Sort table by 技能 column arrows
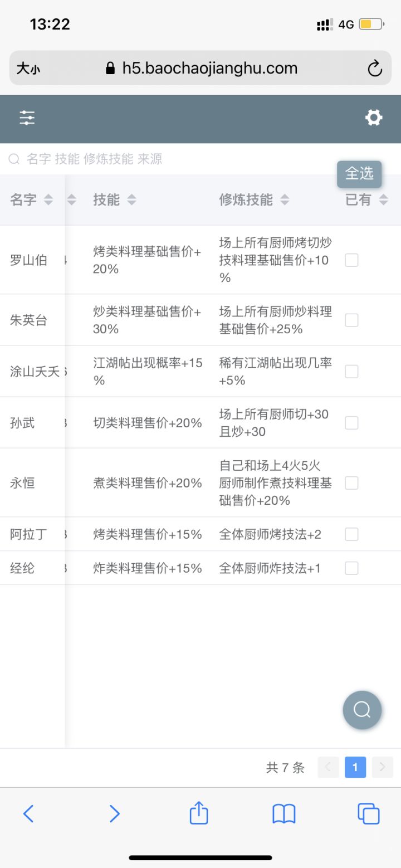 click(x=131, y=200)
